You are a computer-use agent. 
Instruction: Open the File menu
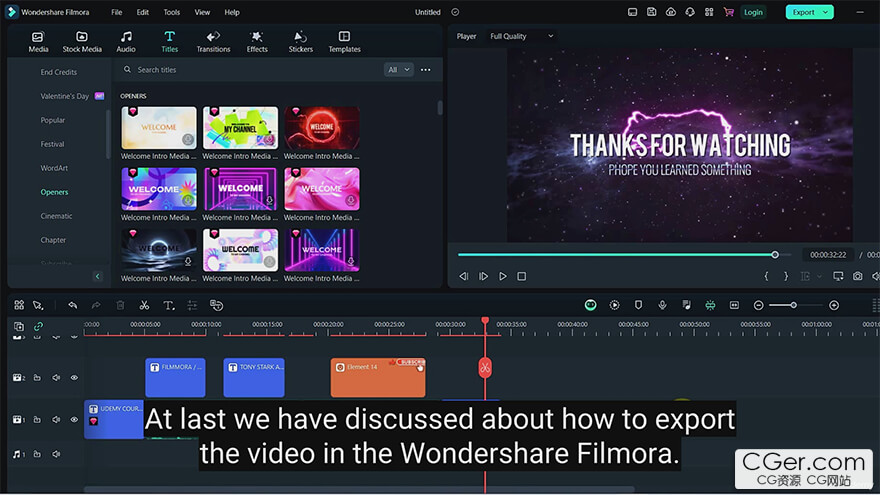(117, 12)
